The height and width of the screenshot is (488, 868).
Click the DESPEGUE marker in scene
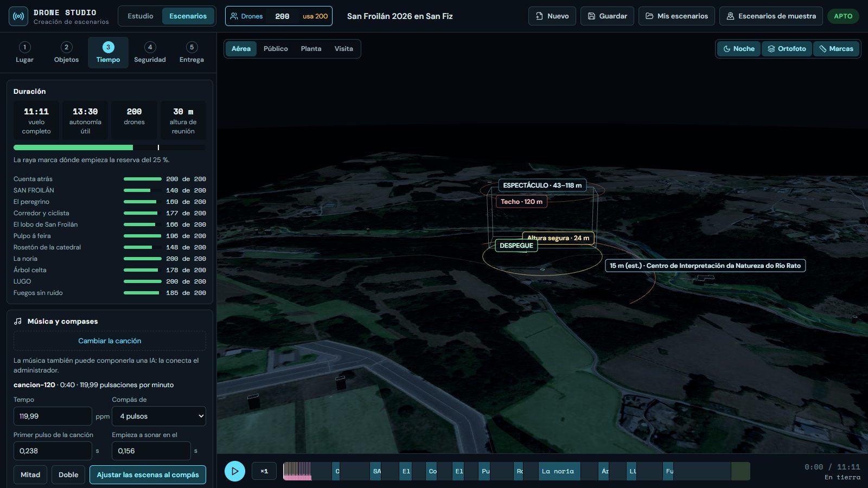pyautogui.click(x=516, y=246)
